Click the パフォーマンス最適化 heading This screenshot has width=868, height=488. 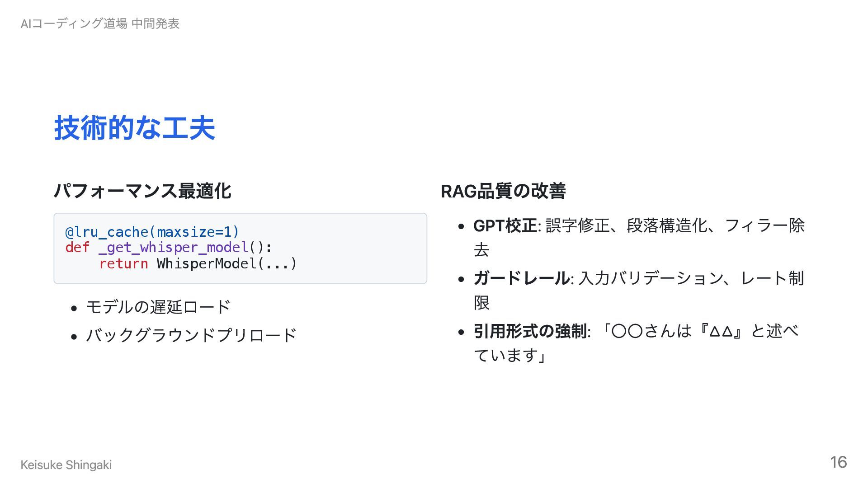tap(142, 191)
